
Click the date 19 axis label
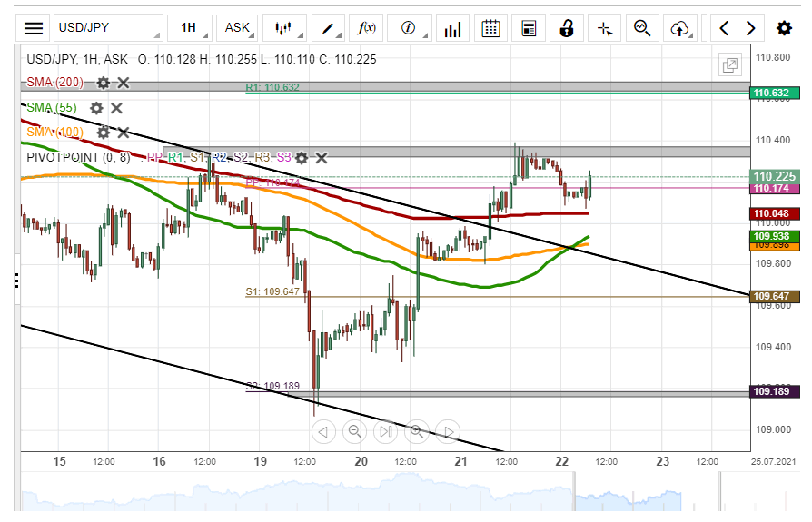(260, 461)
